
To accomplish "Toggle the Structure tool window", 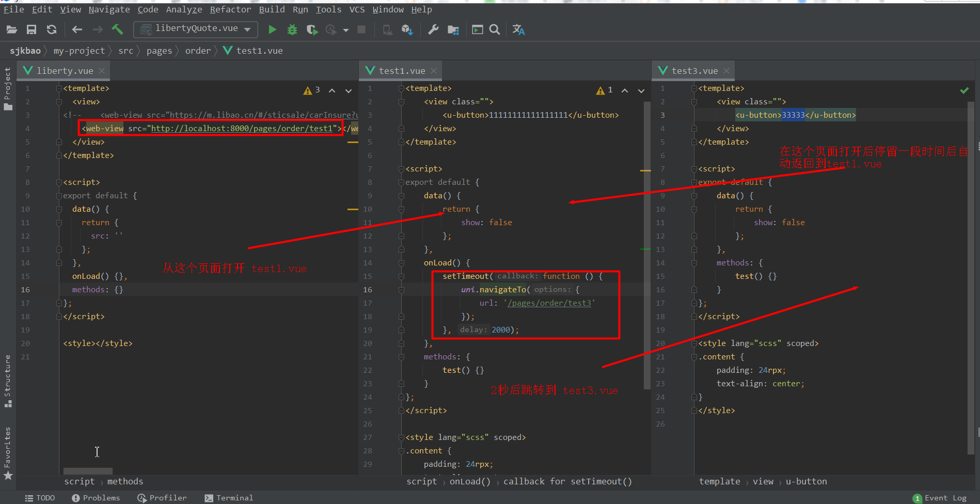I will (8, 381).
